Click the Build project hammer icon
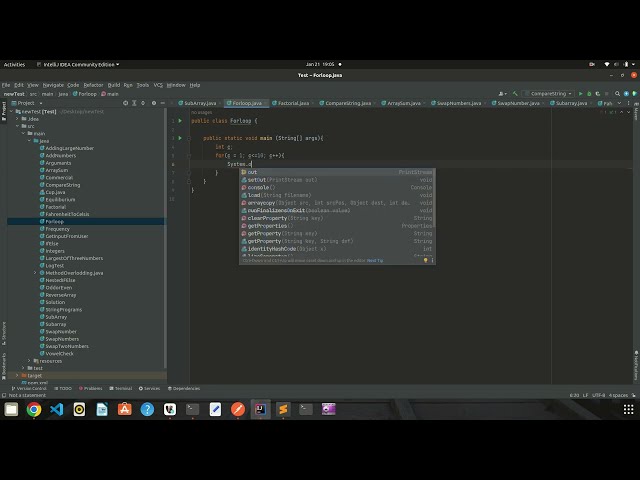 point(515,93)
